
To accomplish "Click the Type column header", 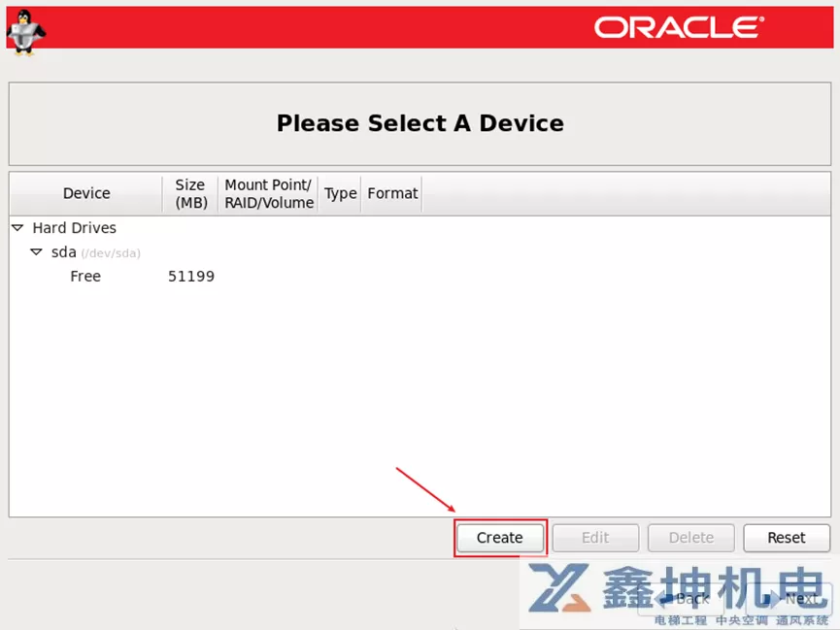I will pos(340,193).
